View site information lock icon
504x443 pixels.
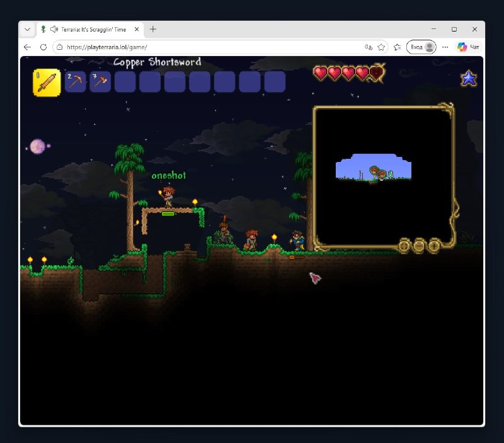coord(59,47)
